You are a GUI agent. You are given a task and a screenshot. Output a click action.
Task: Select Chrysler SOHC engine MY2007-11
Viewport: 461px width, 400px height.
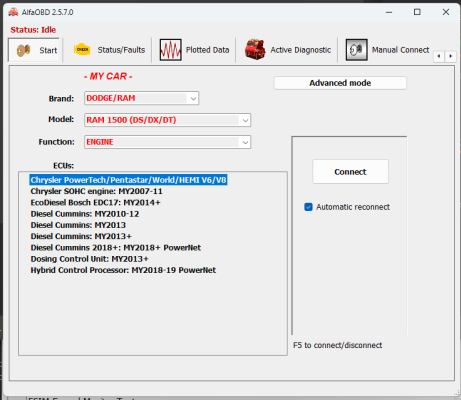coord(96,191)
